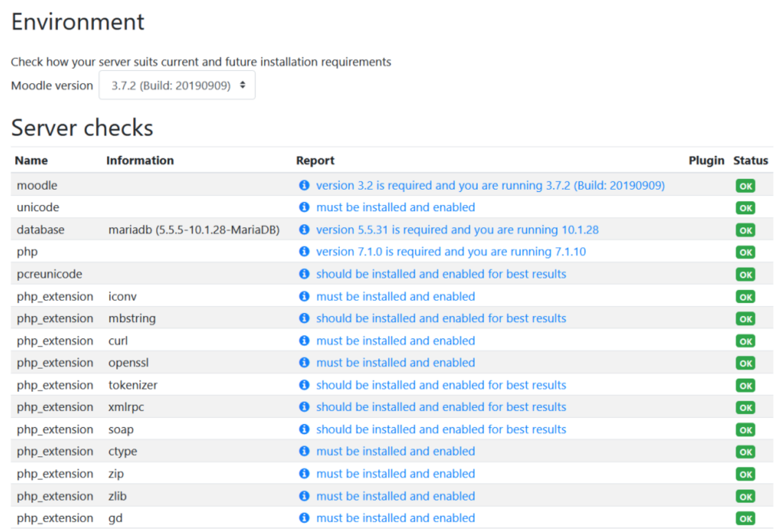The height and width of the screenshot is (532, 784).
Task: Click info icon in the database row
Action: 304,229
